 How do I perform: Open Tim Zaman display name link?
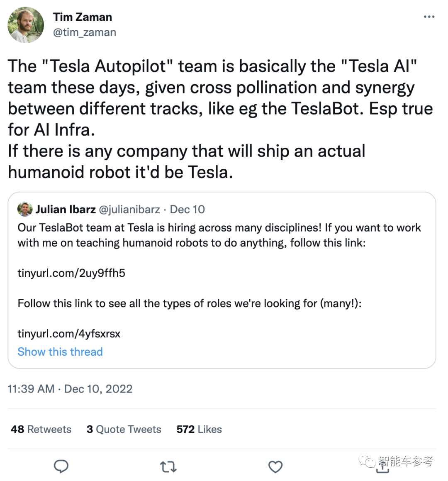coord(83,17)
